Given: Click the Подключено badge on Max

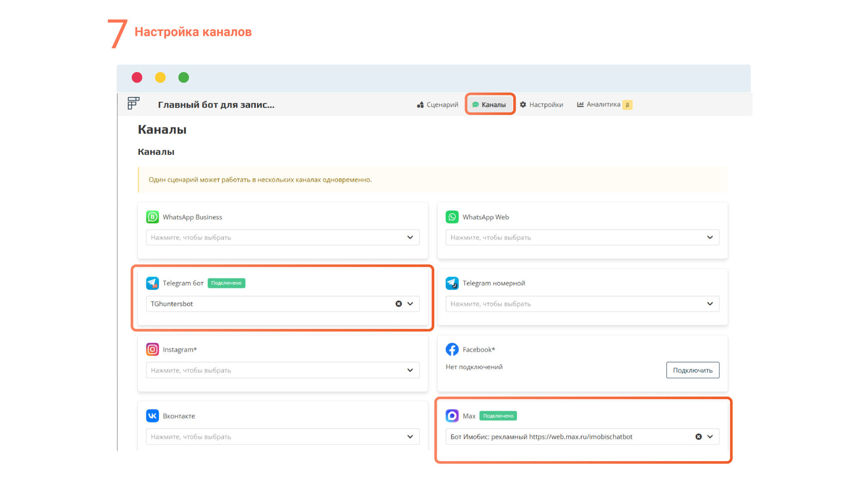Looking at the screenshot, I should click(498, 416).
